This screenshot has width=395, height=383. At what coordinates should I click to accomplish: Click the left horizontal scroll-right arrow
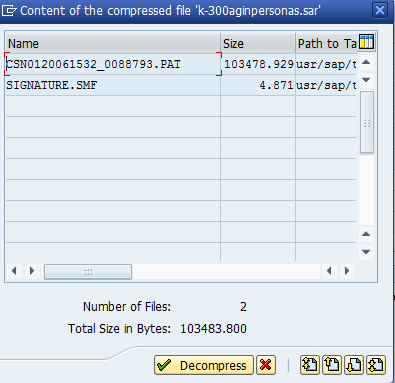click(32, 271)
